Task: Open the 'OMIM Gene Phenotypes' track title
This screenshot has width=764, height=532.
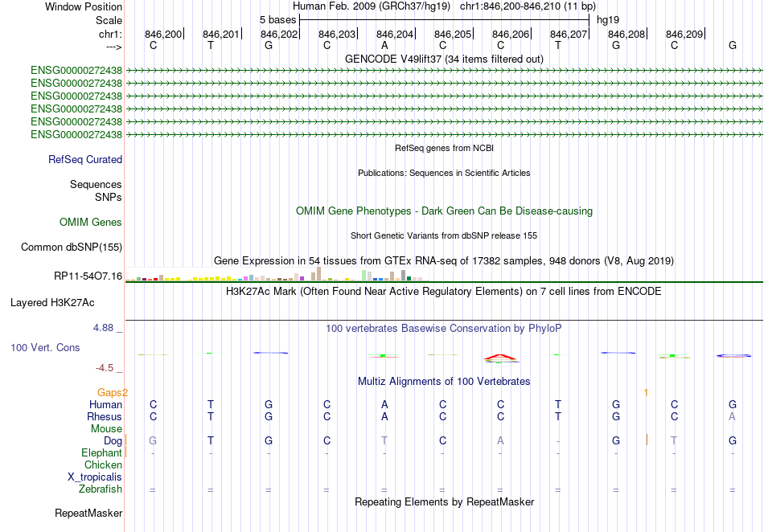Action: tap(444, 211)
